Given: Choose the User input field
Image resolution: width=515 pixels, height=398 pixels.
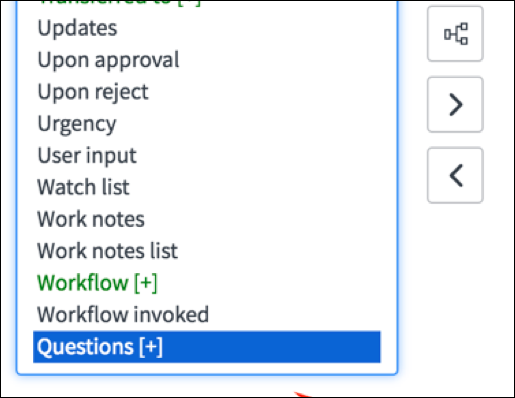Looking at the screenshot, I should tap(87, 156).
